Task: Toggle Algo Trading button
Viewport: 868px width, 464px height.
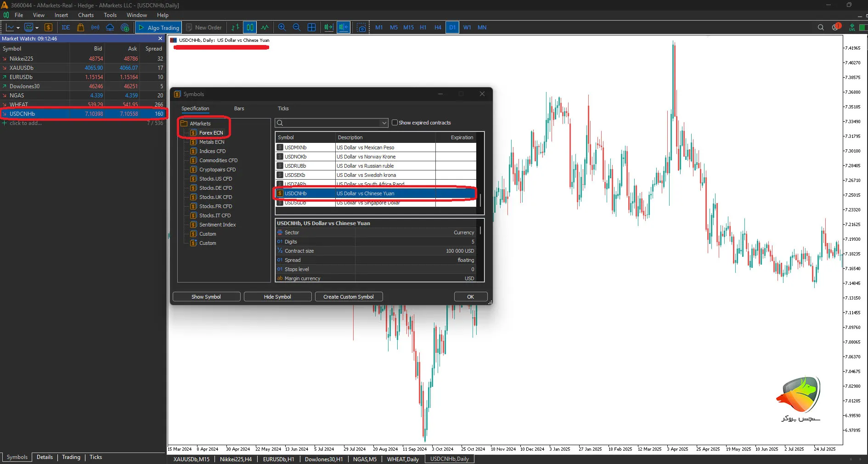Action: pos(158,28)
